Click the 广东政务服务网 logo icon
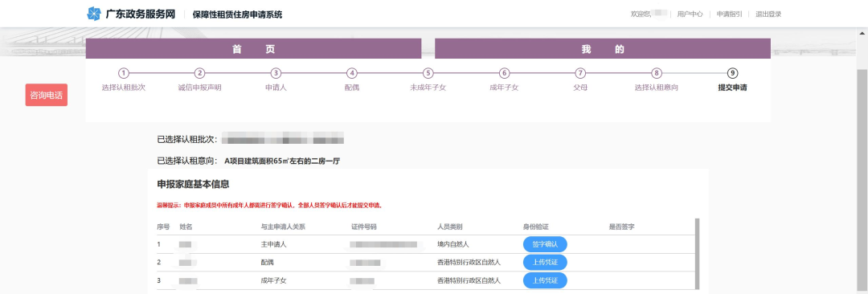The height and width of the screenshot is (294, 868). (x=94, y=14)
